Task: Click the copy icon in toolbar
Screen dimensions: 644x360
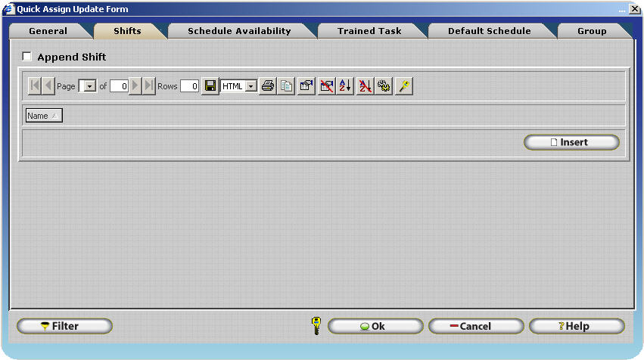Action: coord(286,86)
